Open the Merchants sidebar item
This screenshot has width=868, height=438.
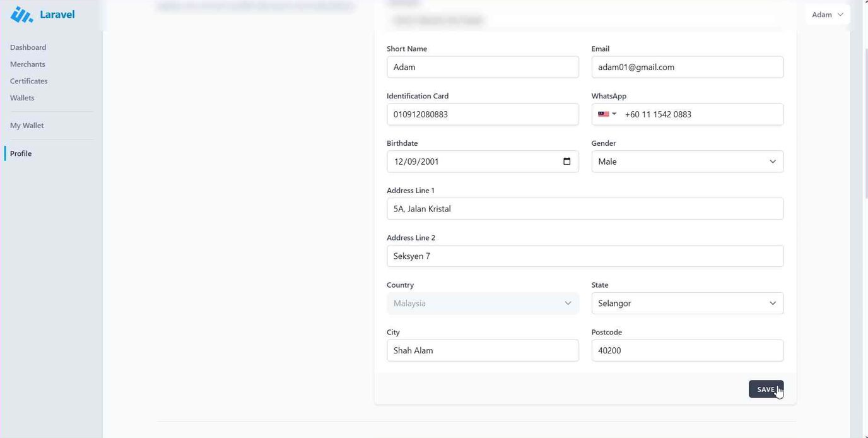(27, 64)
